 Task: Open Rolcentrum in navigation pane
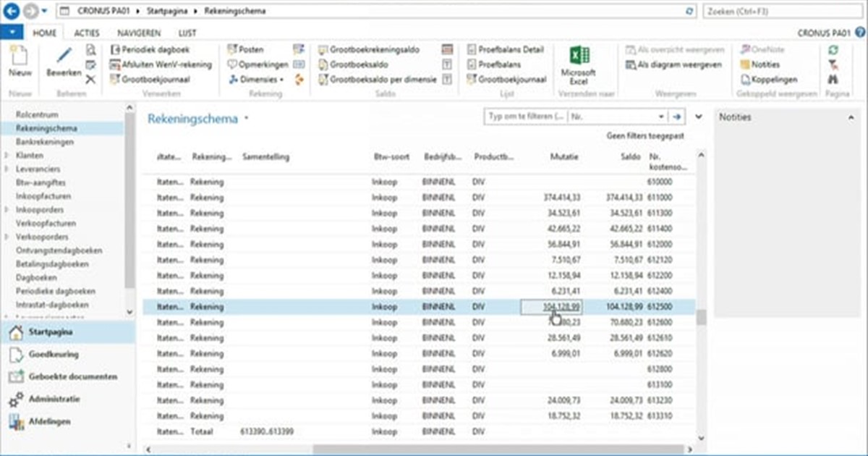coord(37,115)
